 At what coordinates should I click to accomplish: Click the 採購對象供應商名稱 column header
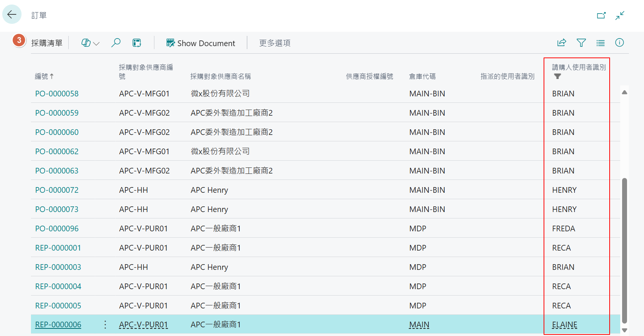[221, 76]
